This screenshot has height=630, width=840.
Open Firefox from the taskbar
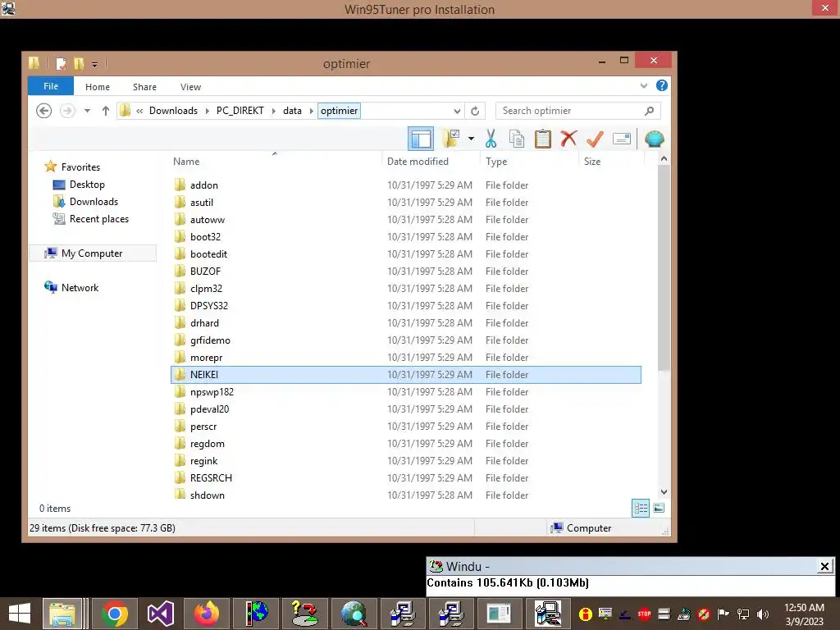[207, 614]
